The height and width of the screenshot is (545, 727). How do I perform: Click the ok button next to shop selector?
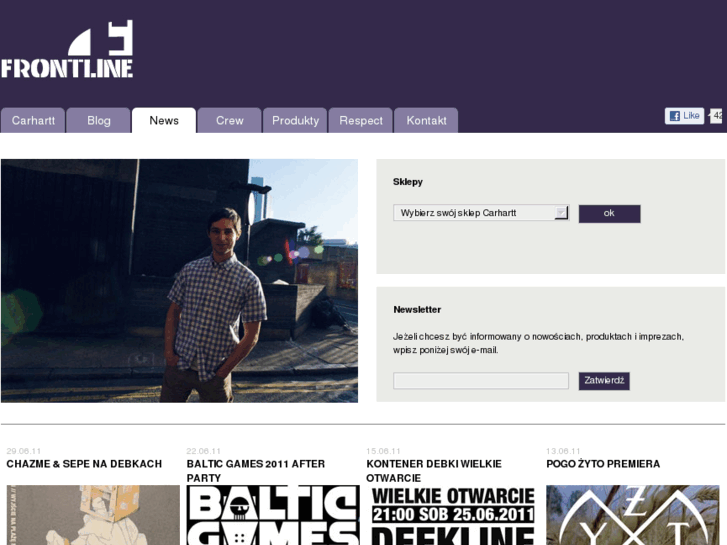click(609, 213)
